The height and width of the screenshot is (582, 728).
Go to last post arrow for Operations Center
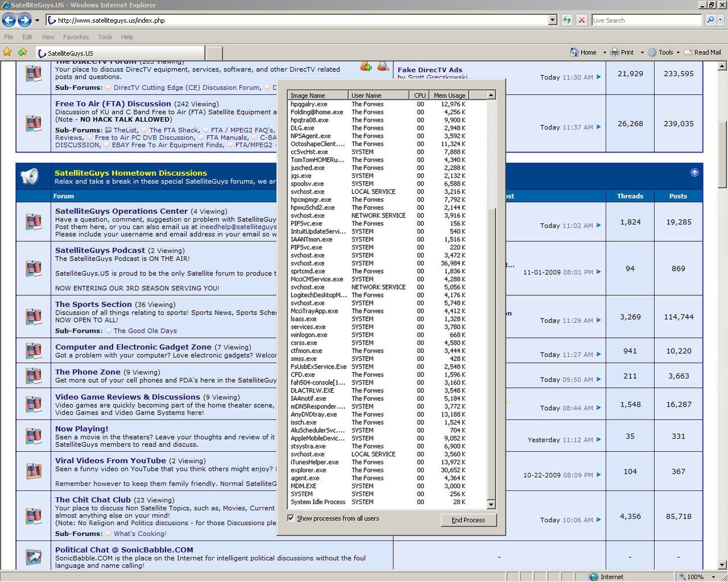[x=598, y=225]
